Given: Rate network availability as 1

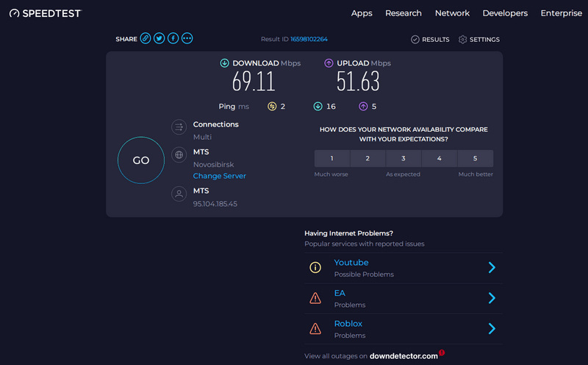Looking at the screenshot, I should pyautogui.click(x=331, y=158).
